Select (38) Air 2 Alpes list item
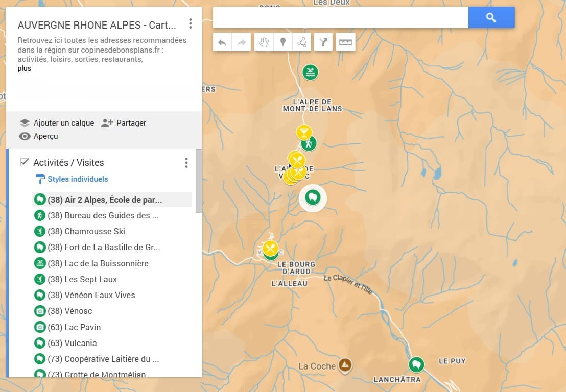Screen dimensions: 566x392 click(112, 200)
